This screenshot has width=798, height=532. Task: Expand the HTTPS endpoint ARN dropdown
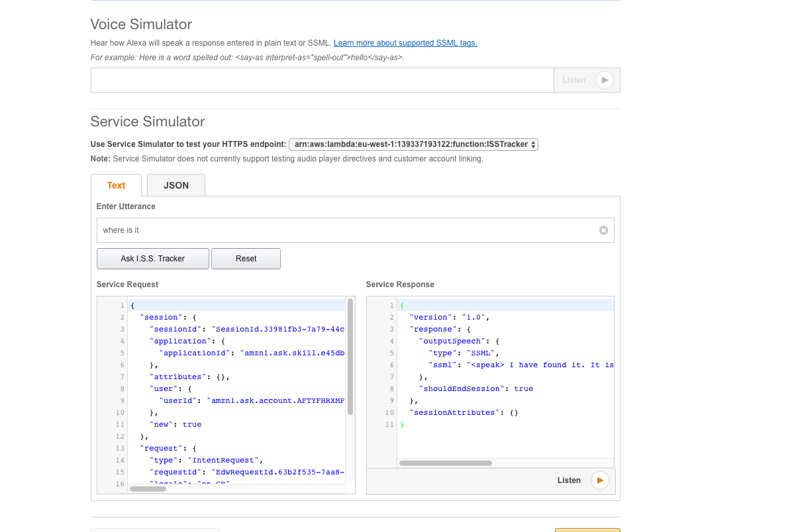point(413,144)
